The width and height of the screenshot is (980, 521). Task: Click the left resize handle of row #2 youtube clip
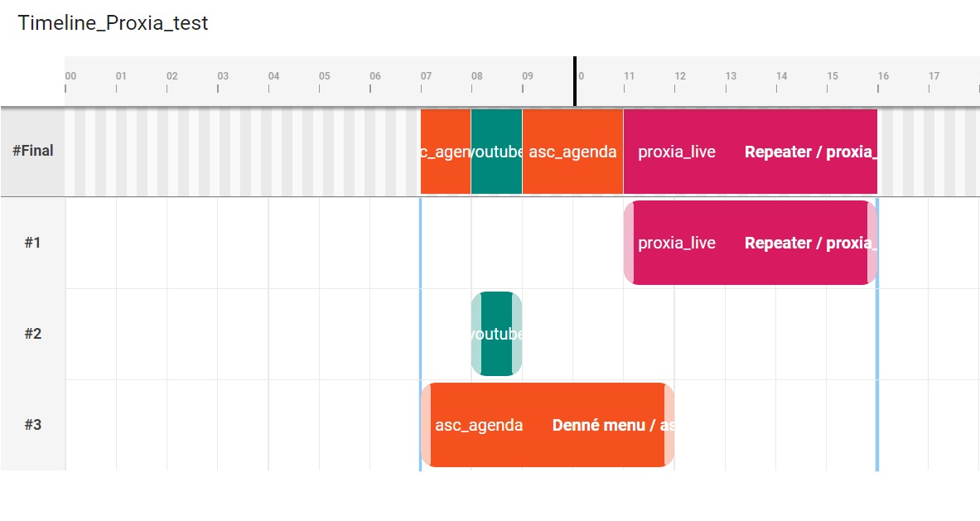[476, 334]
